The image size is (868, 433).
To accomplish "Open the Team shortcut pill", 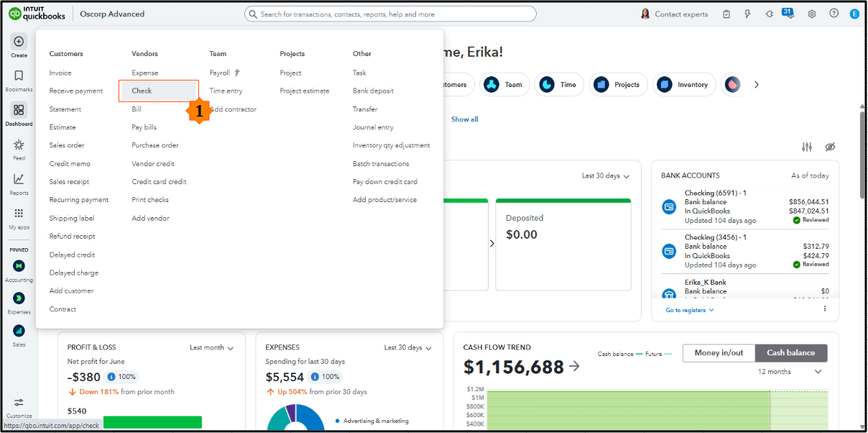I will pos(505,85).
